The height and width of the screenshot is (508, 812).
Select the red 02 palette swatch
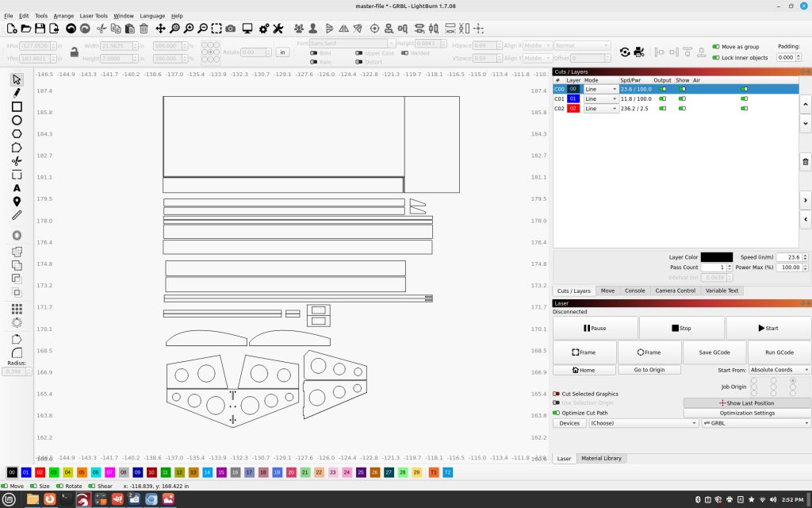coord(40,472)
